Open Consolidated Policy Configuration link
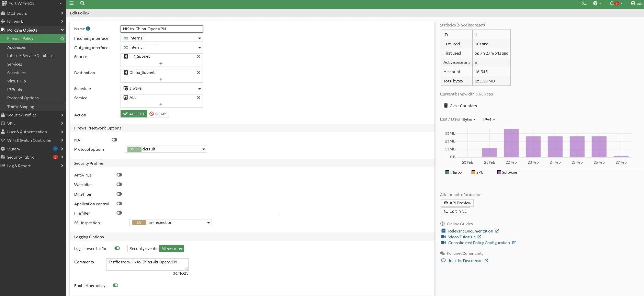Image resolution: width=644 pixels, height=296 pixels. pos(479,243)
